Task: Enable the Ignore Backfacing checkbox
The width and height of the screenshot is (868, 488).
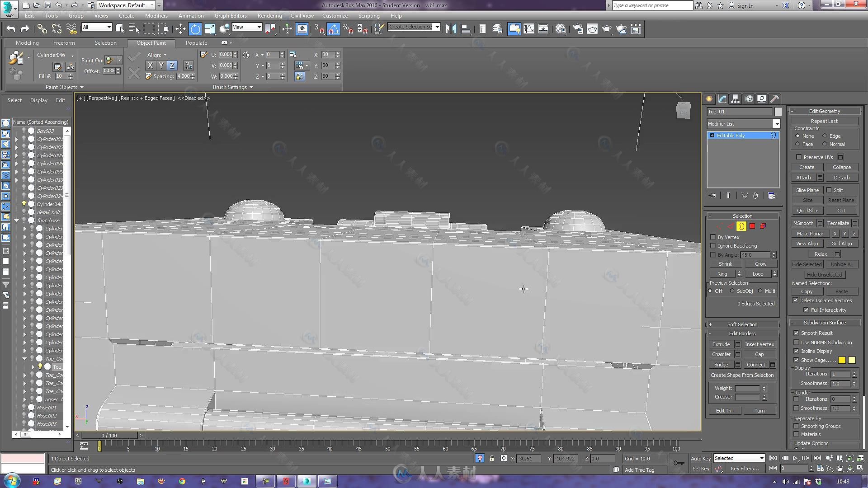Action: click(x=713, y=246)
